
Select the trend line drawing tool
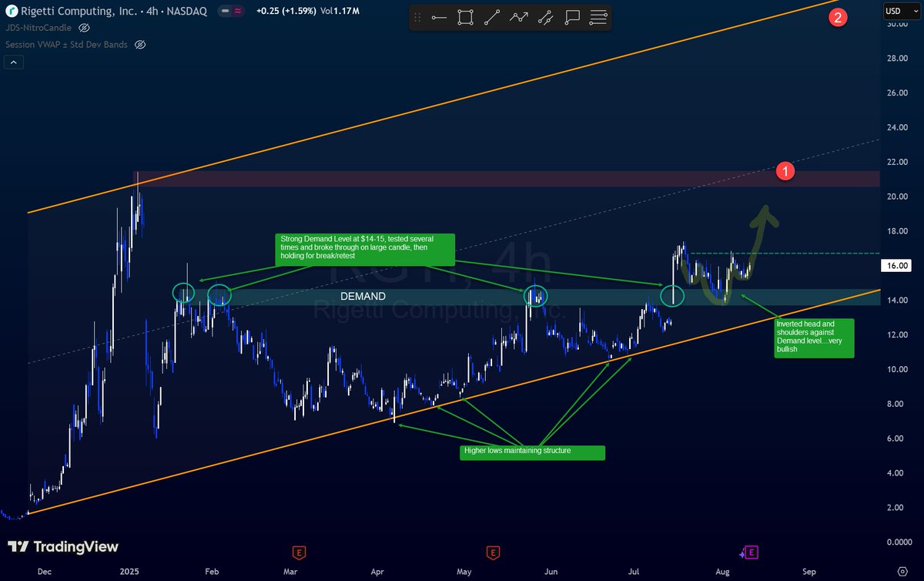pos(491,17)
